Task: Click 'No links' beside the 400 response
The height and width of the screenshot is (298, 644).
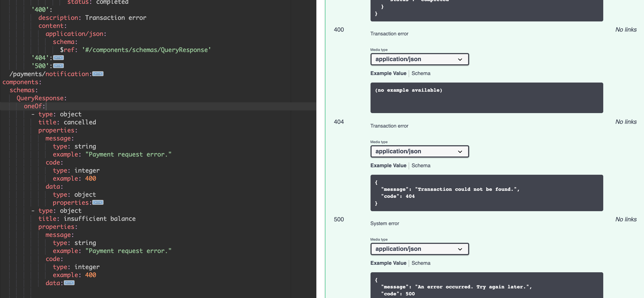Action: (x=626, y=29)
